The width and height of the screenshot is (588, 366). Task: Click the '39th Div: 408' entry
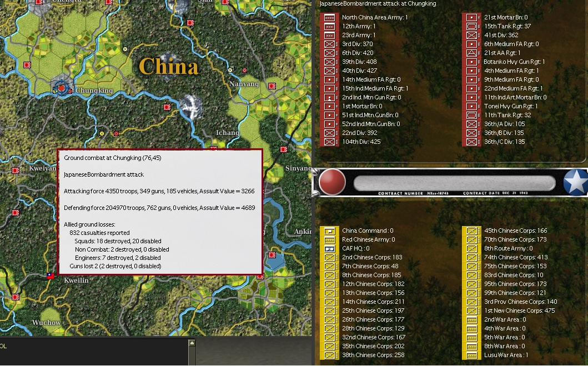pyautogui.click(x=359, y=62)
